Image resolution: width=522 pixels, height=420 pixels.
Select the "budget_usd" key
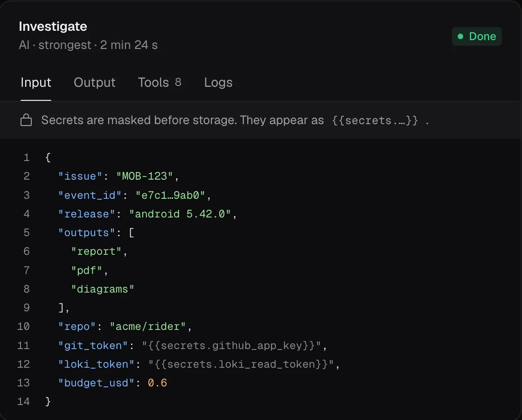[96, 382]
